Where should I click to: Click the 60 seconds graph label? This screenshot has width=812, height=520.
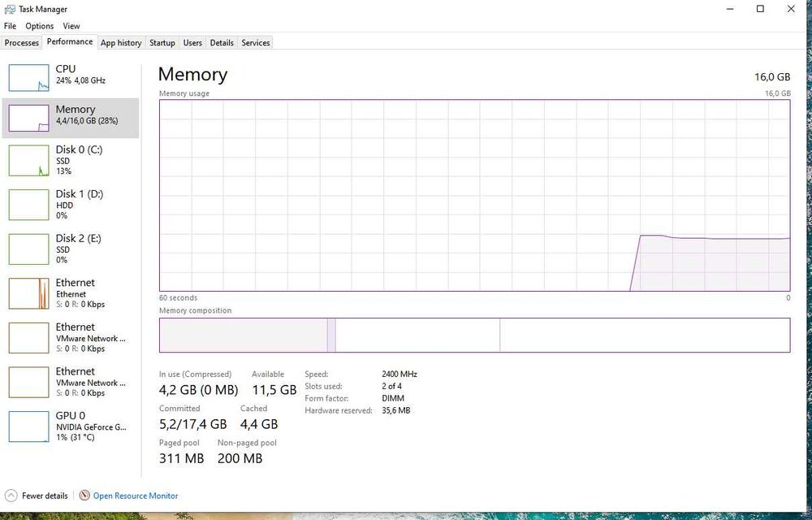178,298
